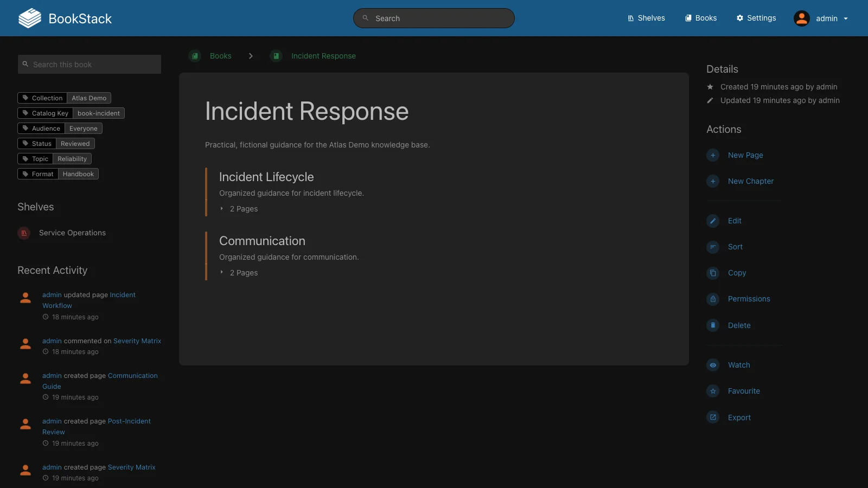Click user avatar beside Post-Incident Review activity
868x488 pixels.
(x=25, y=425)
